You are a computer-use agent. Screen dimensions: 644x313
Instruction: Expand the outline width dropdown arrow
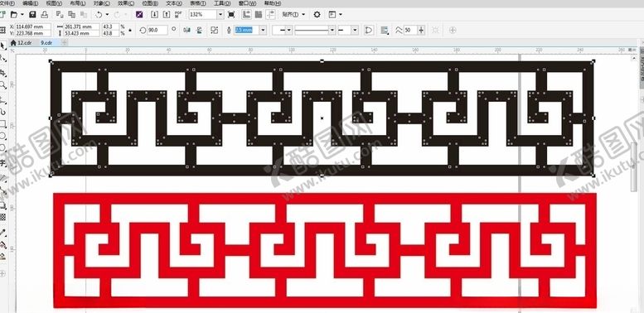pyautogui.click(x=263, y=30)
